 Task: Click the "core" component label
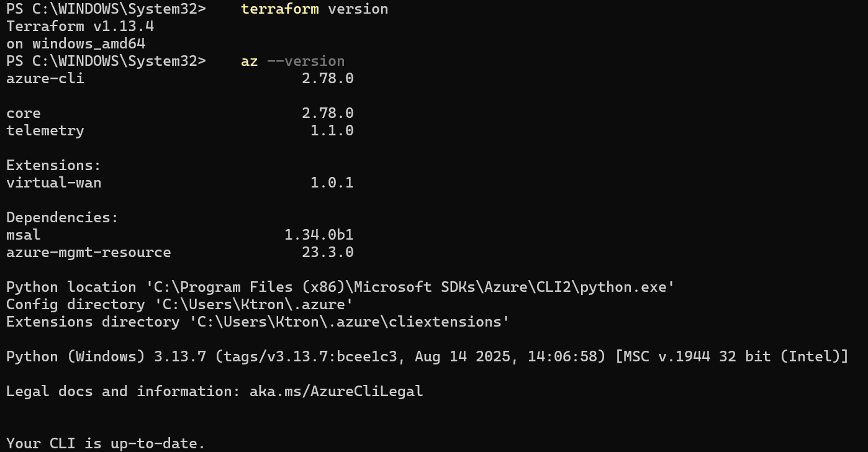click(x=24, y=113)
